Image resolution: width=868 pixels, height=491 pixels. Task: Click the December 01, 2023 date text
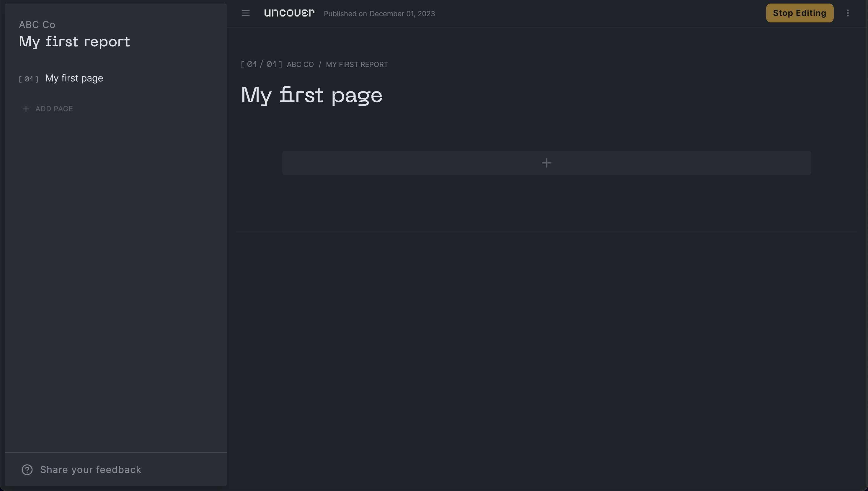(402, 14)
